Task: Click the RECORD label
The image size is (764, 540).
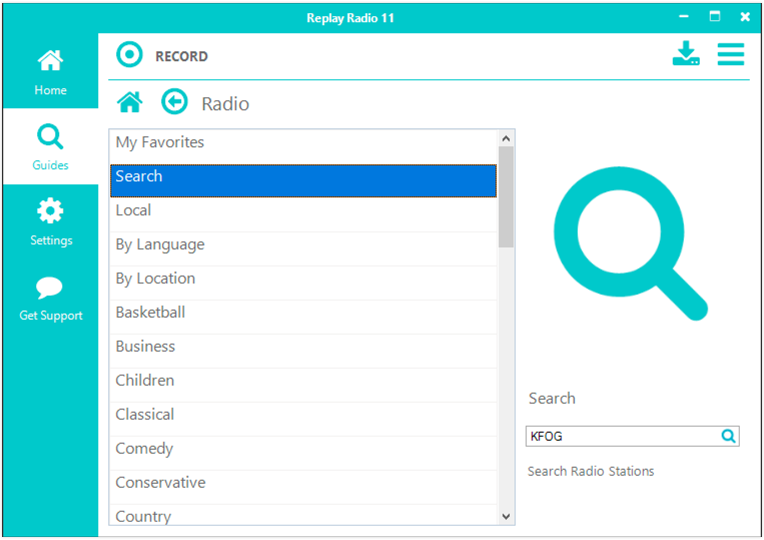Action: tap(181, 57)
